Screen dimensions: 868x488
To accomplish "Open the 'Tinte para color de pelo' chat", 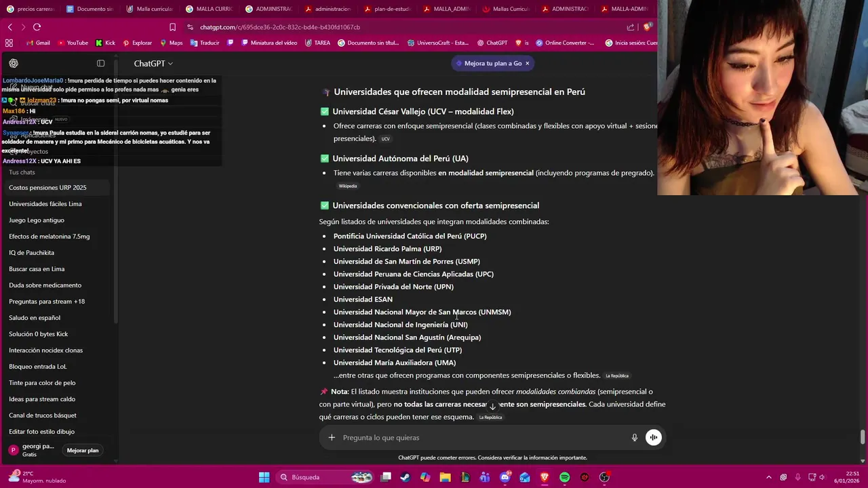I will click(57, 382).
